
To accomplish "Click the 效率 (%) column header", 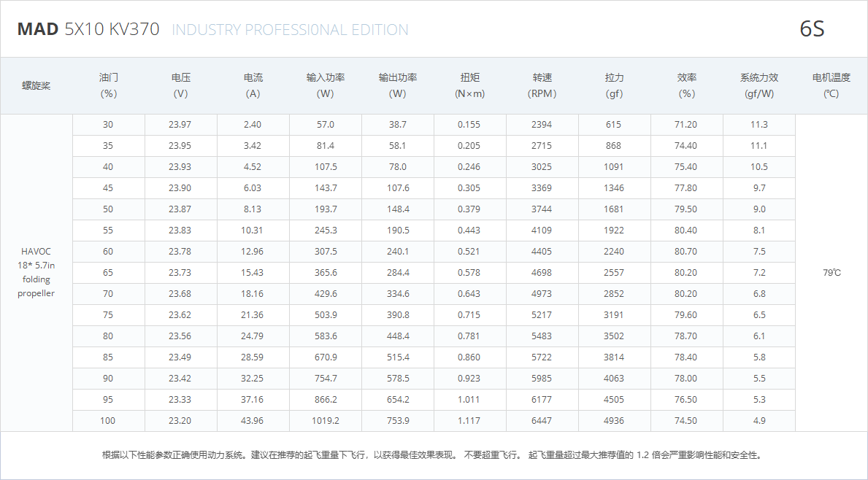I will [x=686, y=86].
